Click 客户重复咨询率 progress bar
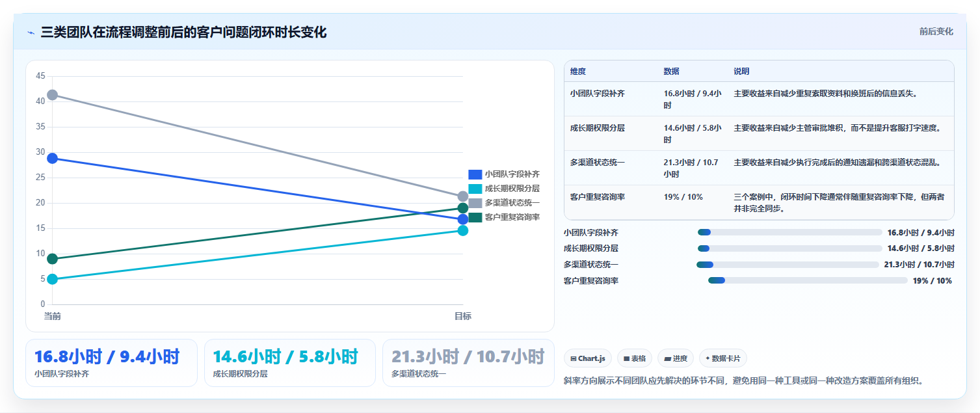Image resolution: width=980 pixels, height=413 pixels. coord(808,280)
